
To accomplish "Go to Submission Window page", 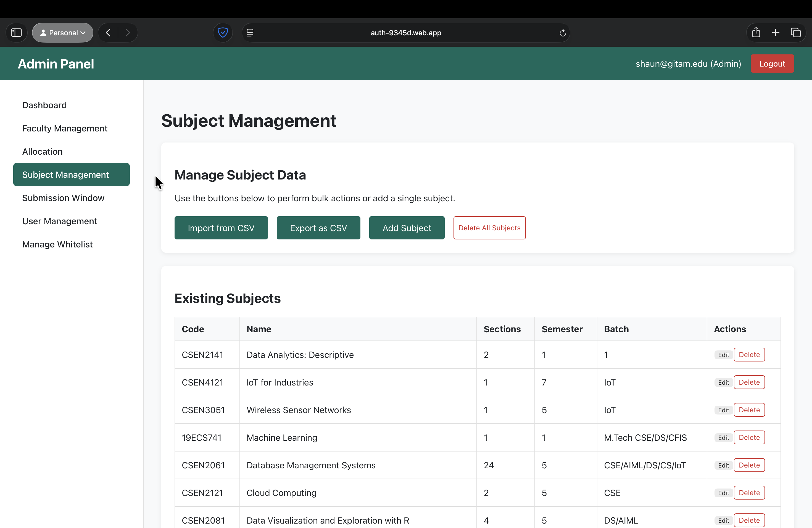I will coord(63,198).
